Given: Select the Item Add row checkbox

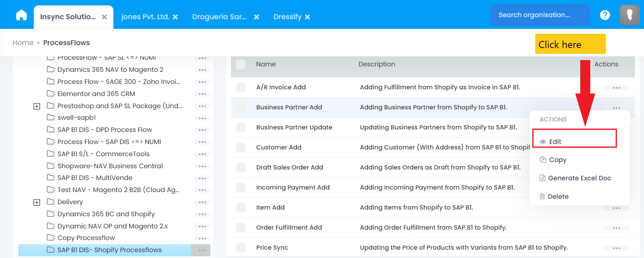Looking at the screenshot, I should coord(241,207).
